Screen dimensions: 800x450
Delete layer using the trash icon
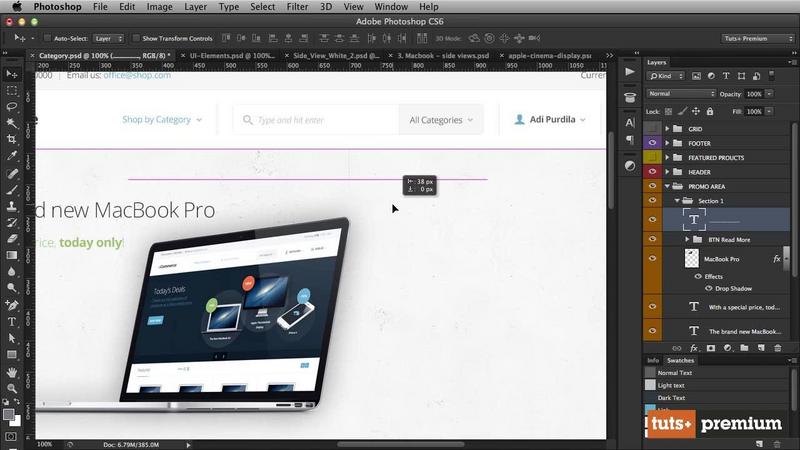click(778, 348)
